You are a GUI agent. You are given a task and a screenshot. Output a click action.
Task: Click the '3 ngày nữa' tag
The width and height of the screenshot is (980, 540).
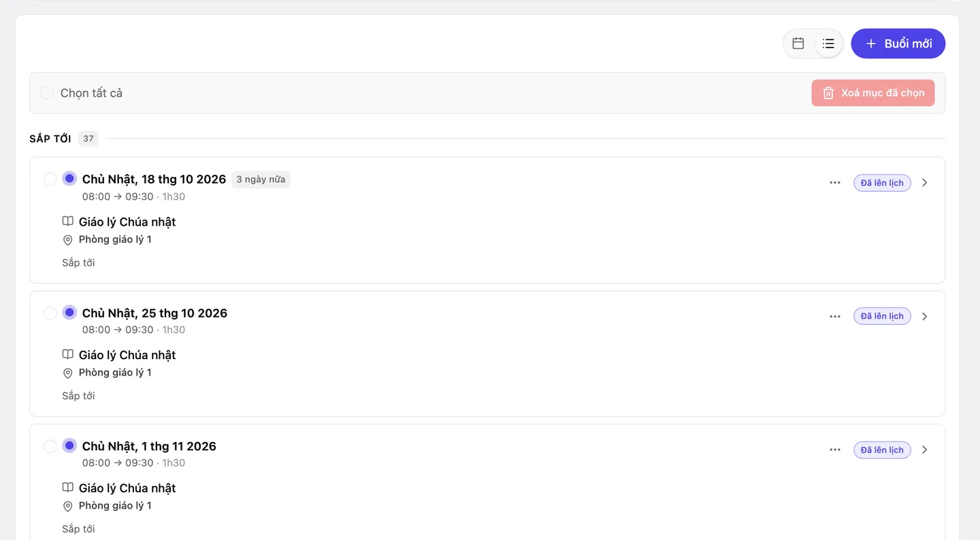coord(261,180)
